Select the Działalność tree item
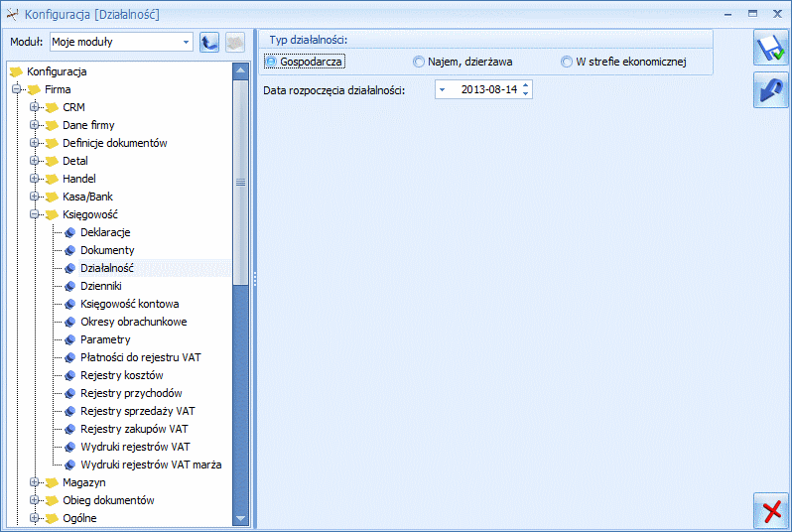Viewport: 792px width, 532px height. click(x=106, y=268)
